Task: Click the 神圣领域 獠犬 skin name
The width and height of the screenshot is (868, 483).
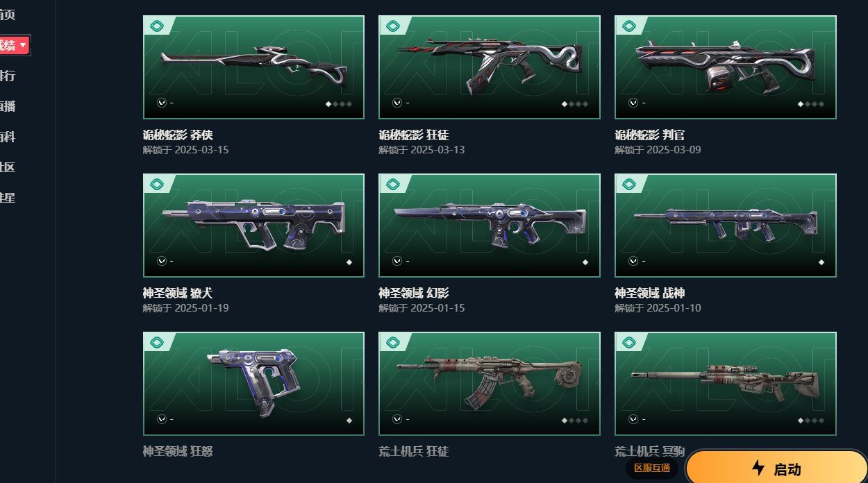Action: click(178, 294)
